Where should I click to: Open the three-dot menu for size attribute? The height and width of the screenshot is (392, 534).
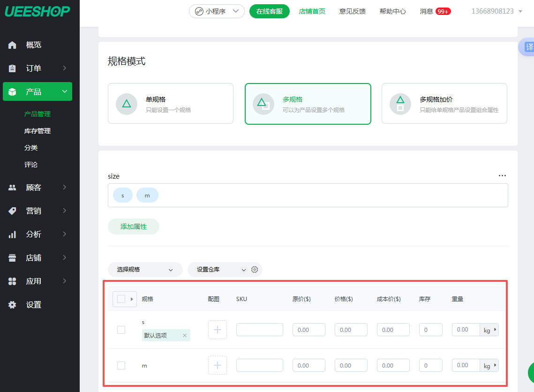pyautogui.click(x=502, y=176)
